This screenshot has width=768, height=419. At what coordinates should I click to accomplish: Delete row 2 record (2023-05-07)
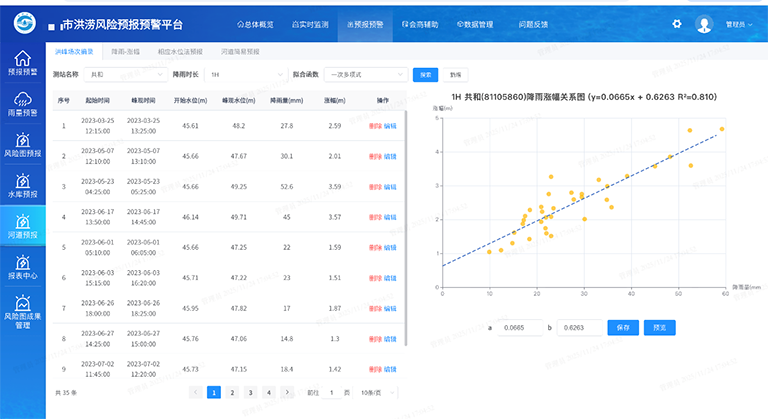[x=375, y=156]
